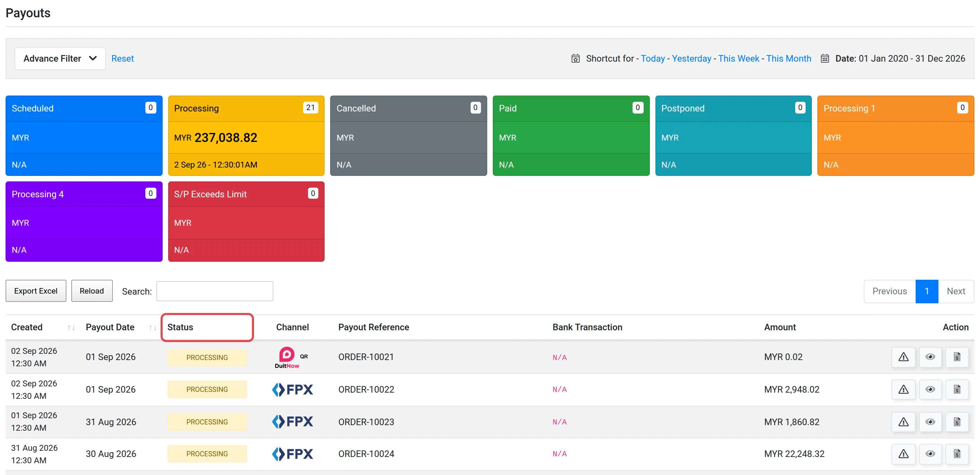Open document icon for ORDER-10024
Image resolution: width=980 pixels, height=475 pixels.
[x=957, y=454]
